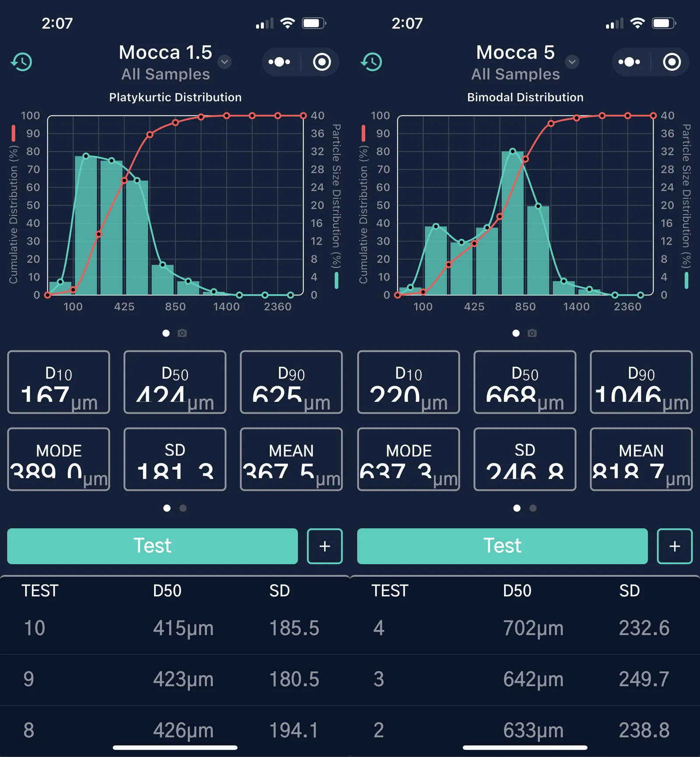The width and height of the screenshot is (700, 757).
Task: Expand the Mocca 1.5 sample selector chevron
Action: 224,63
